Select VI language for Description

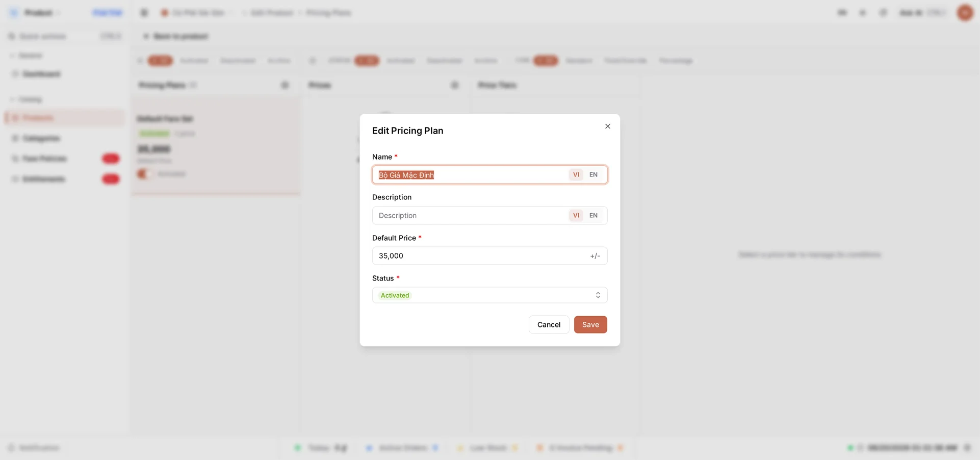(576, 216)
